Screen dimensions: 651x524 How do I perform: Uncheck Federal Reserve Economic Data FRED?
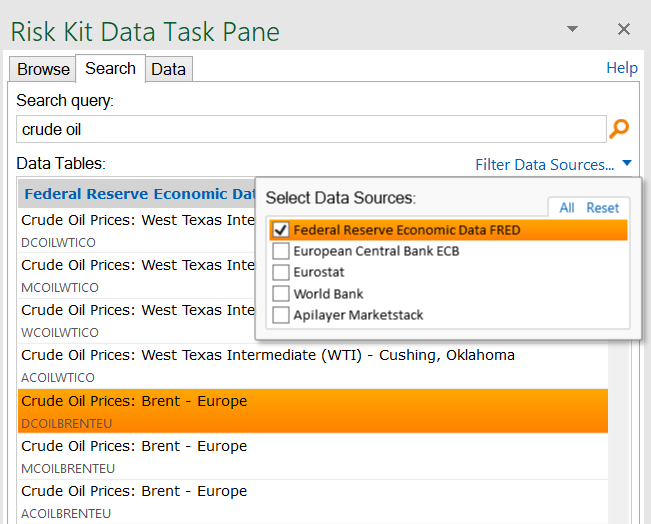coord(281,230)
